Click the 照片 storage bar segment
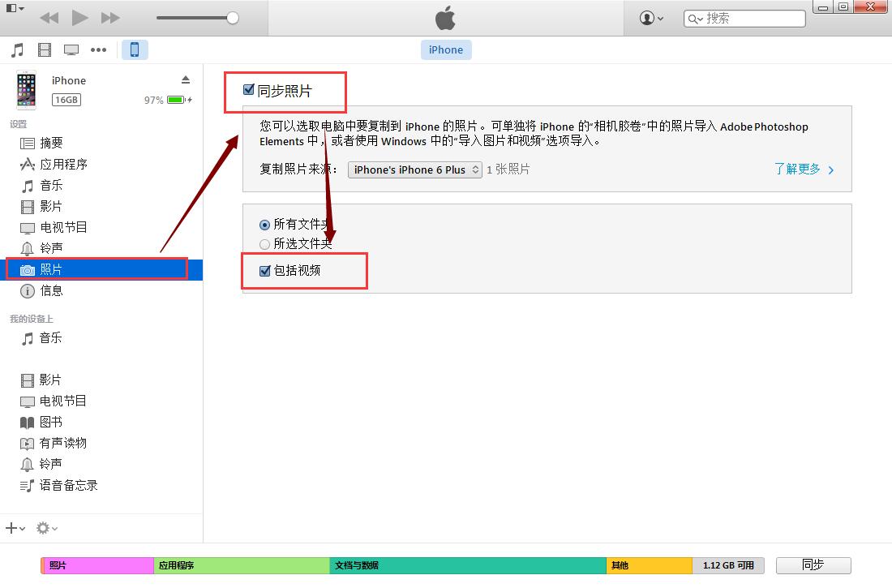Viewport: 892px width, 588px height. [98, 565]
